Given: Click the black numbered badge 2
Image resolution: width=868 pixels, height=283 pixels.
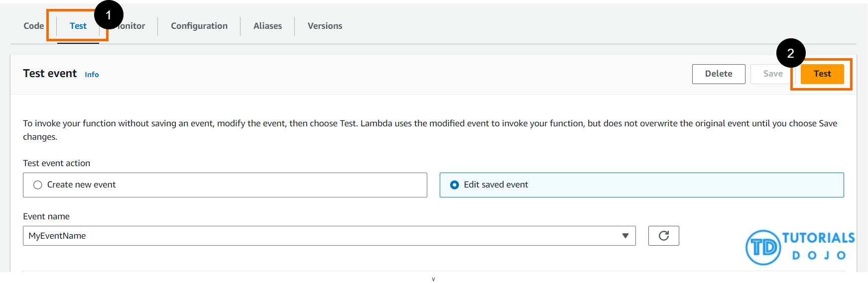Looking at the screenshot, I should (x=790, y=53).
